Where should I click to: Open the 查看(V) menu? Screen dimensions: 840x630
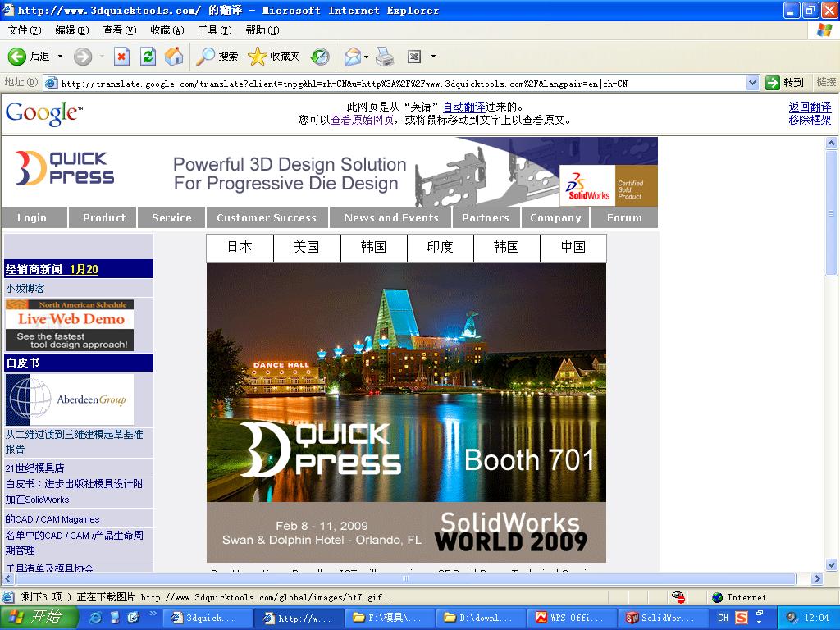pos(120,30)
